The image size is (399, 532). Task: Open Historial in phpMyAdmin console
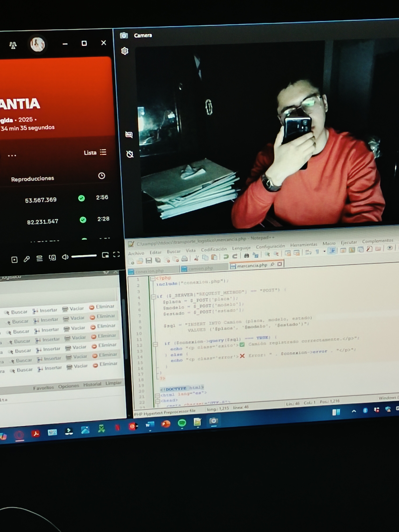pyautogui.click(x=92, y=384)
